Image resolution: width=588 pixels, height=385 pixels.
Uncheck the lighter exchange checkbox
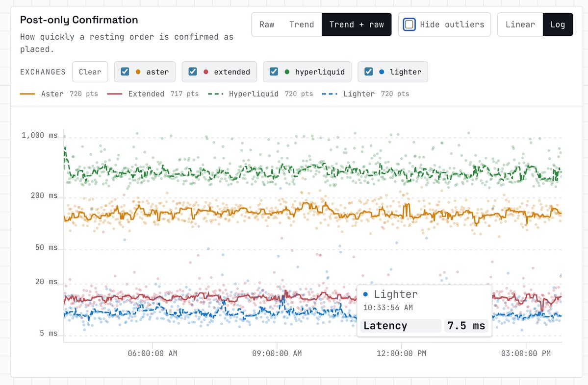[x=369, y=72]
